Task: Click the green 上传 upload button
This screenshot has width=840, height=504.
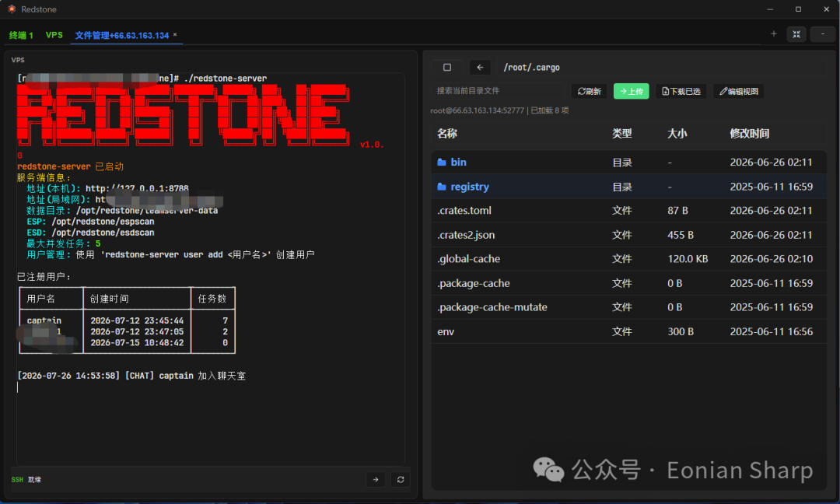Action: pos(631,92)
